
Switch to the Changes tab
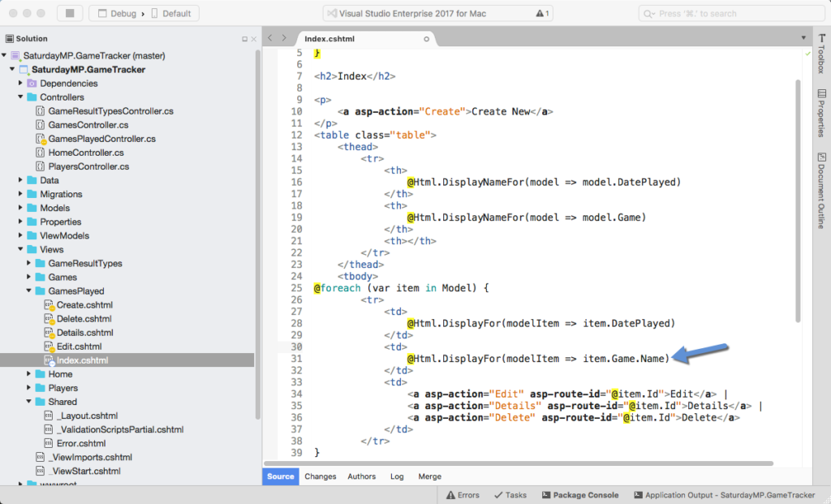click(321, 476)
